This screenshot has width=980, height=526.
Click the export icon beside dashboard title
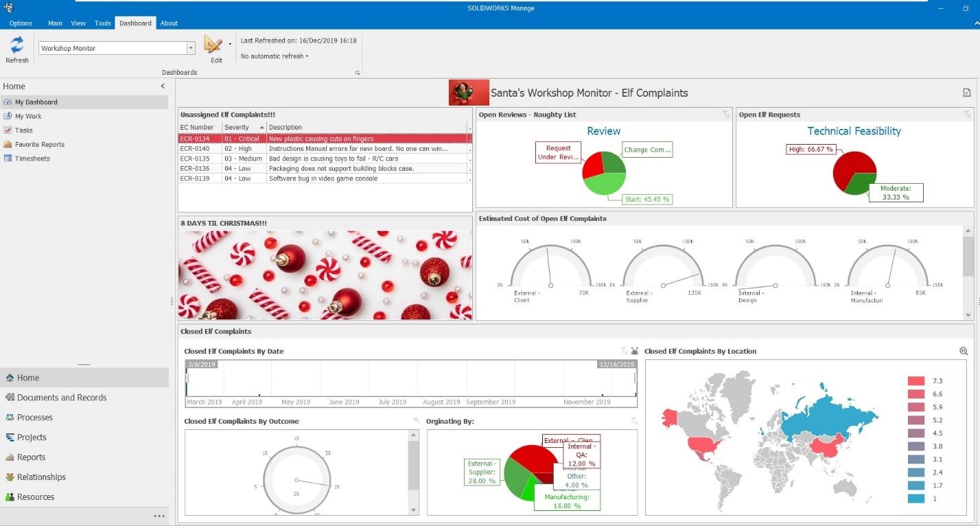click(966, 93)
